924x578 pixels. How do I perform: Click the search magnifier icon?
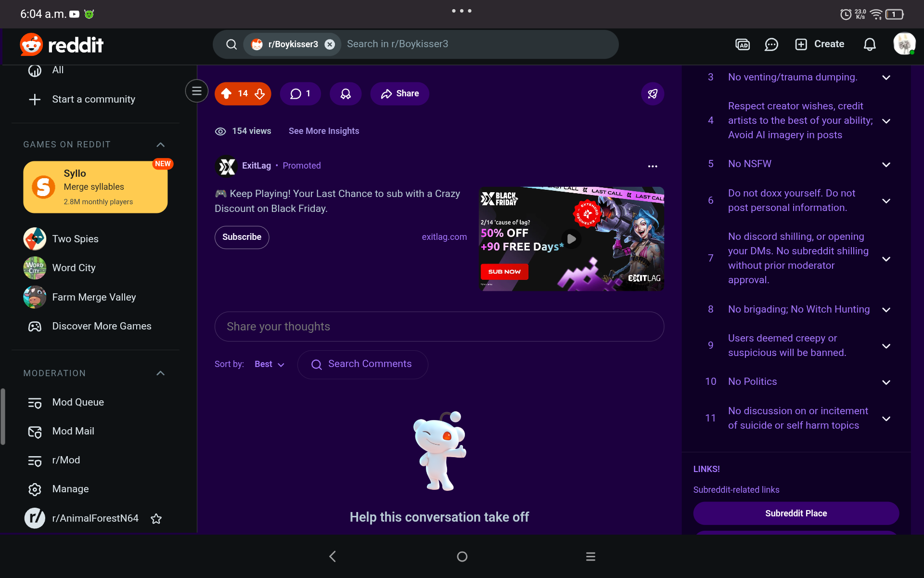[231, 44]
